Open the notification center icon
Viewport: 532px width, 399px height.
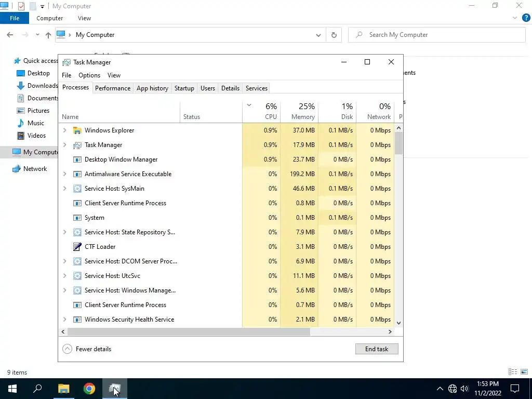(515, 389)
